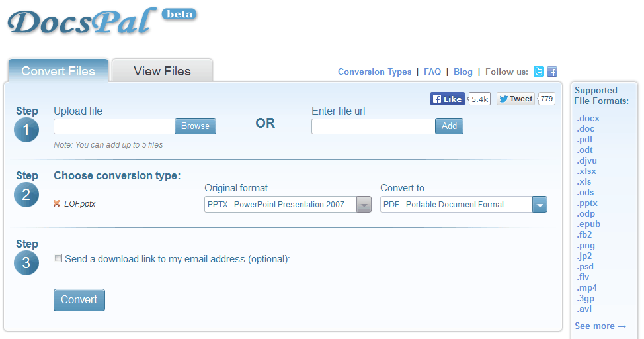Follow the See more formats link
This screenshot has height=339, width=644.
pyautogui.click(x=600, y=326)
